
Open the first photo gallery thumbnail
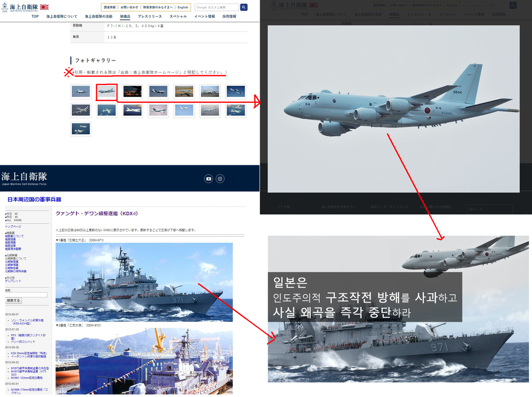(x=81, y=92)
